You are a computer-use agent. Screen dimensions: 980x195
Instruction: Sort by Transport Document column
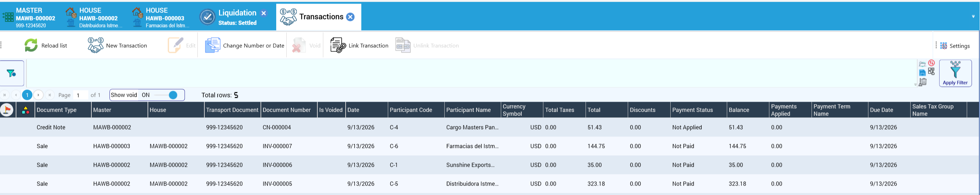pyautogui.click(x=233, y=110)
